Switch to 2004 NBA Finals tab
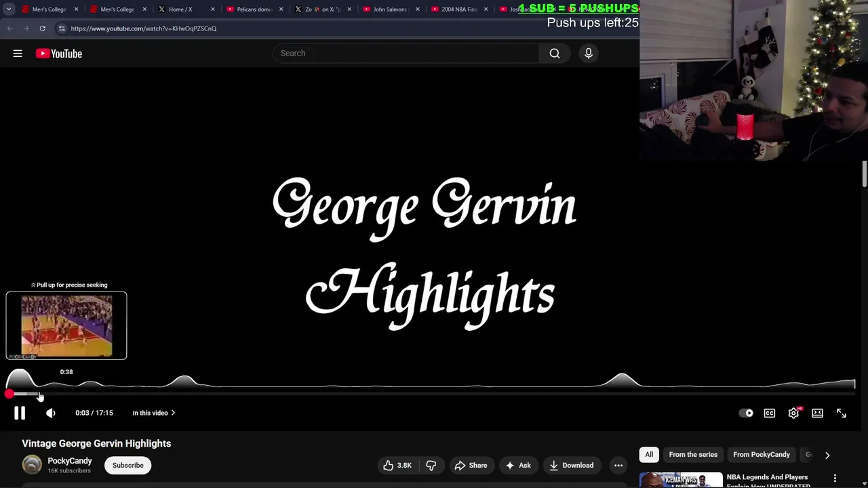The image size is (868, 488). (459, 9)
